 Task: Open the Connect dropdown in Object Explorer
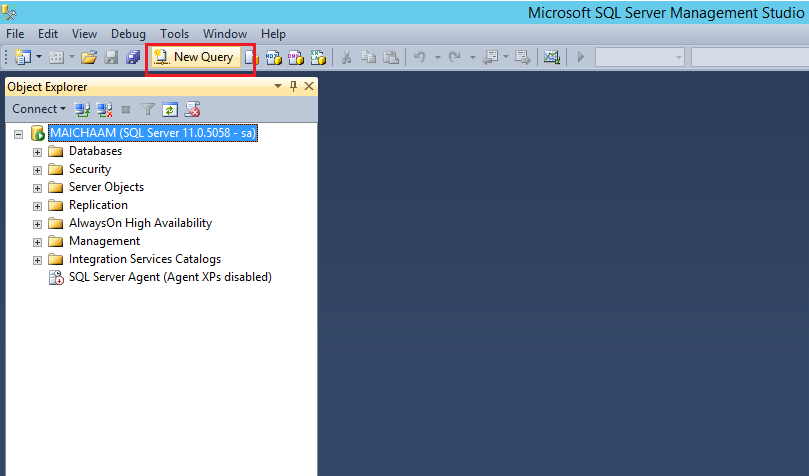click(x=39, y=109)
